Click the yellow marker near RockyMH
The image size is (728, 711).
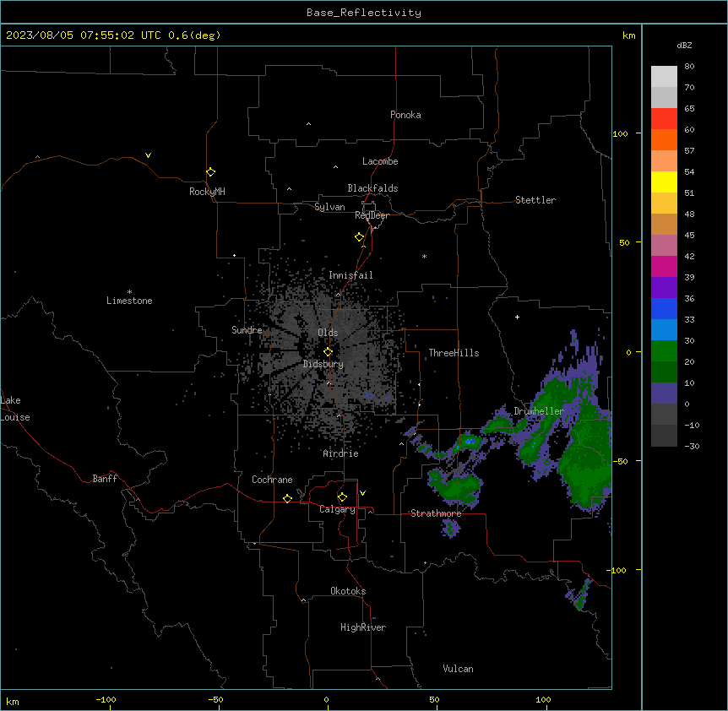coord(211,172)
